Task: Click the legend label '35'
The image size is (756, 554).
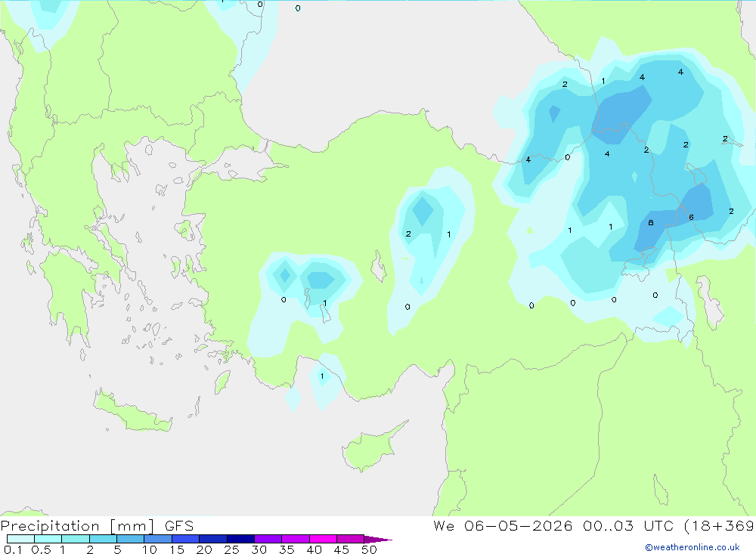Action: pos(287,549)
